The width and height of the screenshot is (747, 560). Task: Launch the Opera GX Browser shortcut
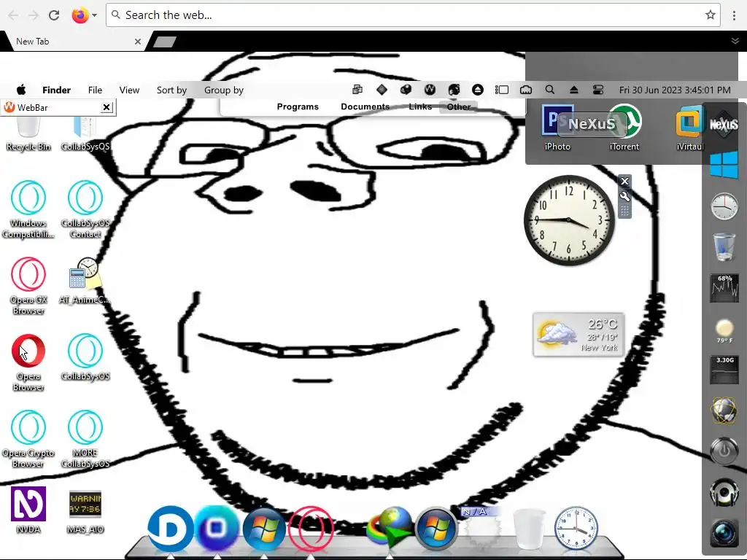click(28, 285)
